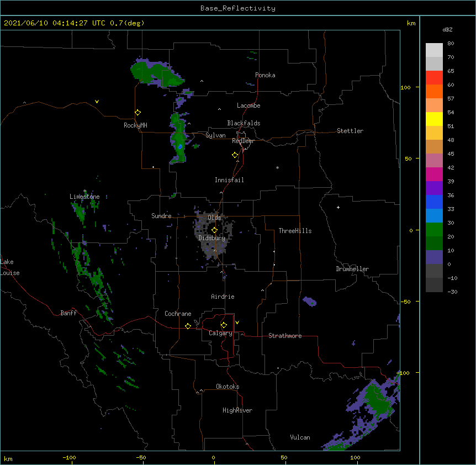Pick the light blue 30-33 dBZ legend swatch

(x=434, y=216)
